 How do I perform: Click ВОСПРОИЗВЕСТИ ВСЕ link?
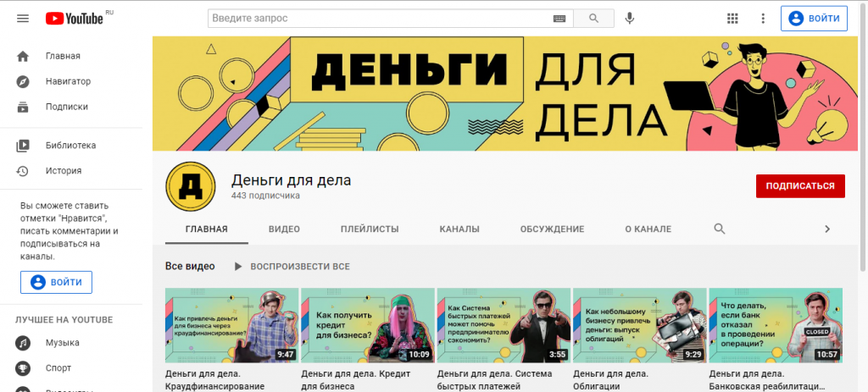(299, 267)
